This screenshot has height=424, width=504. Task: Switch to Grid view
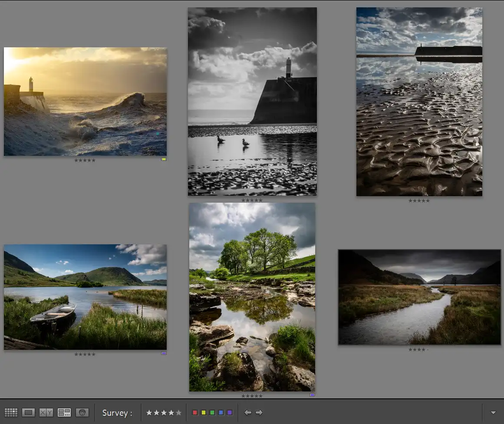click(11, 413)
